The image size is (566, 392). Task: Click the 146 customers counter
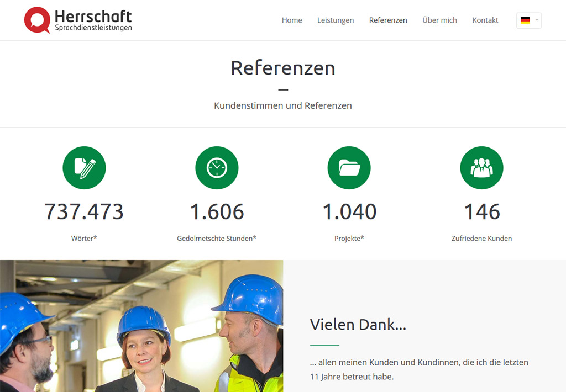tap(482, 211)
